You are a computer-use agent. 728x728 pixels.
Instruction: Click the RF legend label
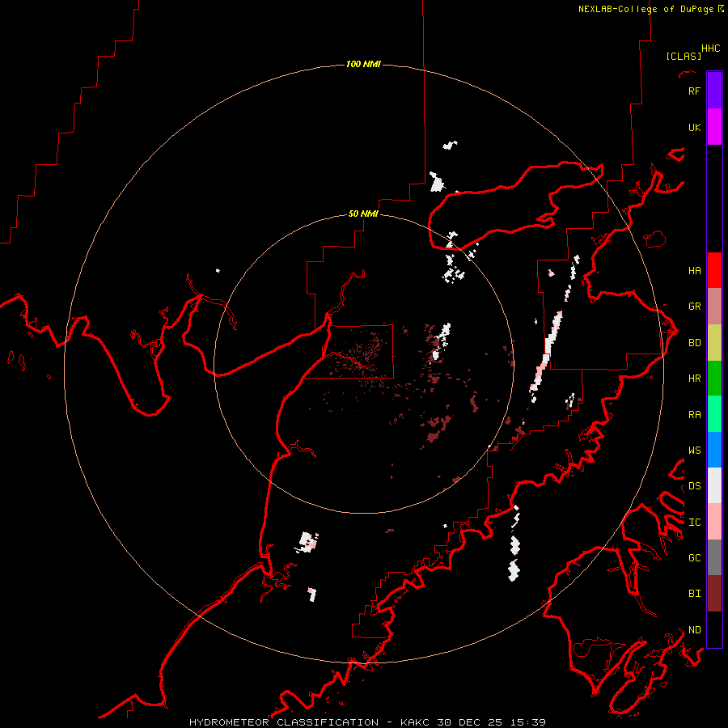click(x=694, y=91)
